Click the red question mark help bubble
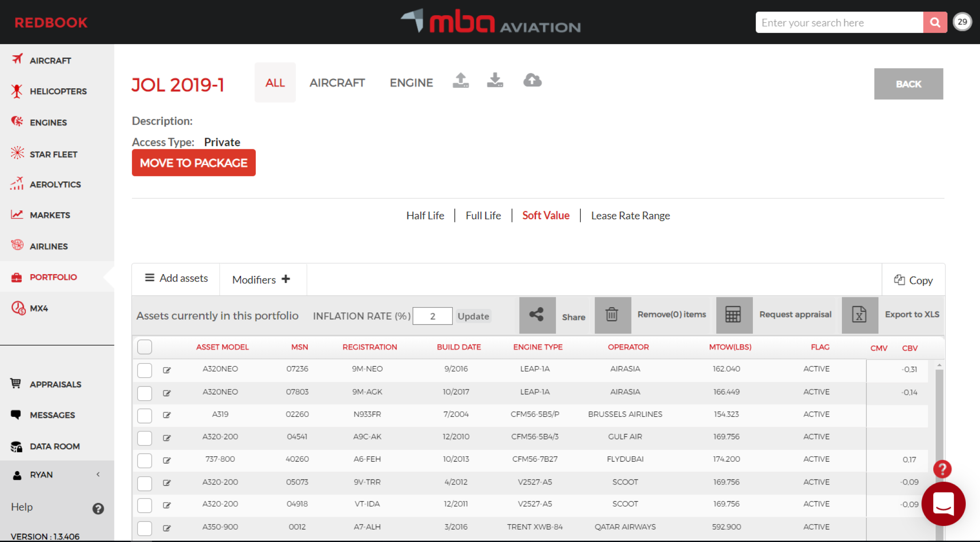The image size is (980, 542). point(942,469)
